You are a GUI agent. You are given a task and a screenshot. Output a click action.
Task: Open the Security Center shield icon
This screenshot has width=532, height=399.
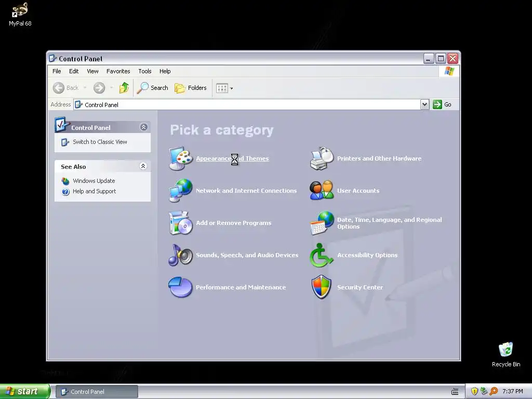point(322,287)
